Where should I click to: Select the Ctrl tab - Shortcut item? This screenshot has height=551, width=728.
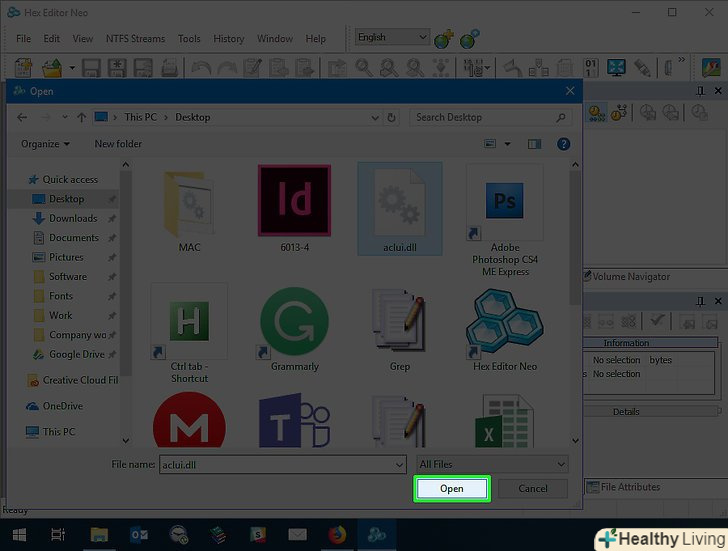[189, 334]
